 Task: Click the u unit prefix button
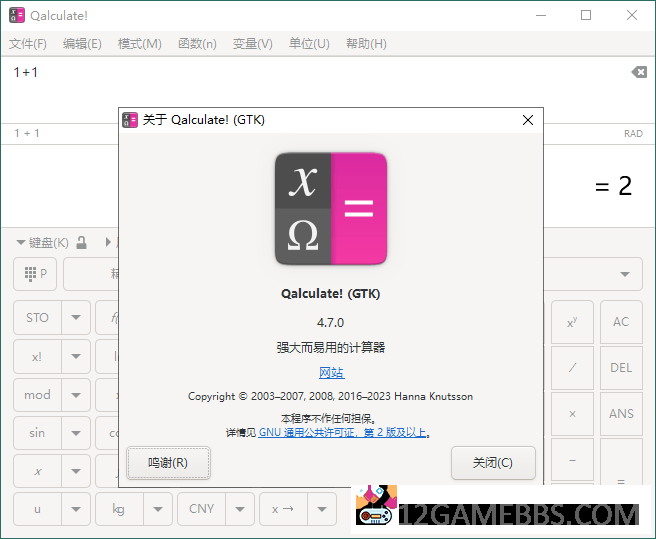pos(37,509)
